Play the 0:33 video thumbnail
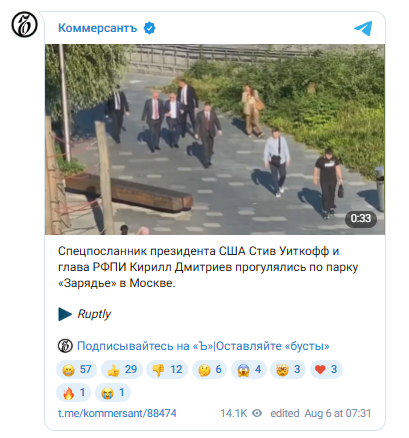 [215, 139]
